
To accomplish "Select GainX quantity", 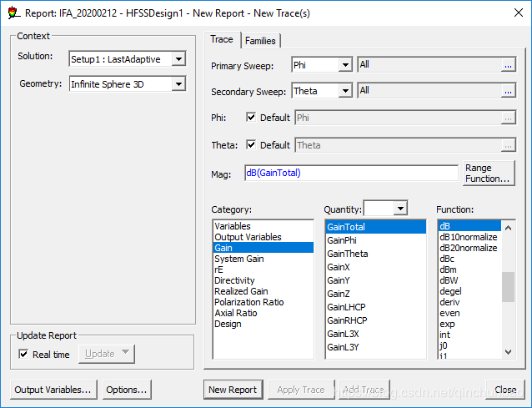I will click(376, 267).
